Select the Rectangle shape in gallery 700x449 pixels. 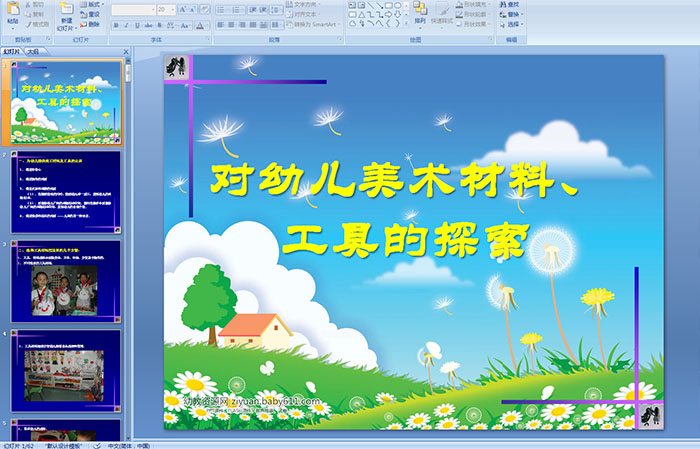coord(388,5)
